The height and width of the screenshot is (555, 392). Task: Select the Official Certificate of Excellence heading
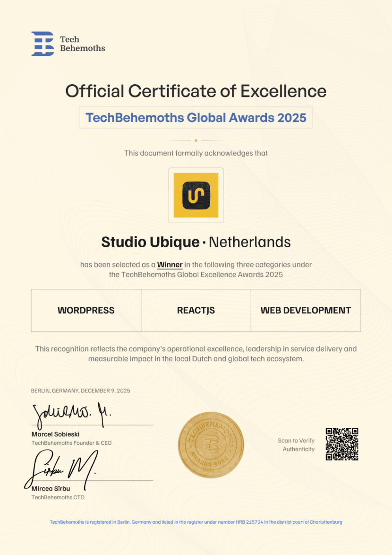(x=196, y=91)
